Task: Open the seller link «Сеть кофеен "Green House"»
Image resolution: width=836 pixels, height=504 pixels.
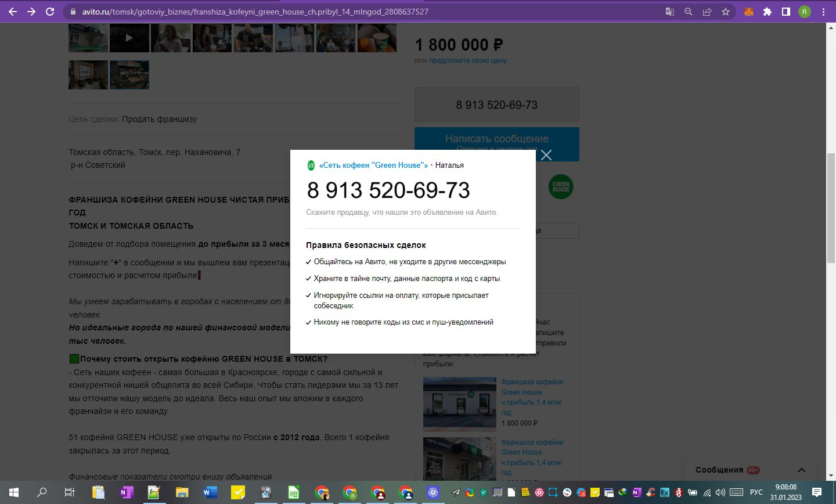Action: 373,165
